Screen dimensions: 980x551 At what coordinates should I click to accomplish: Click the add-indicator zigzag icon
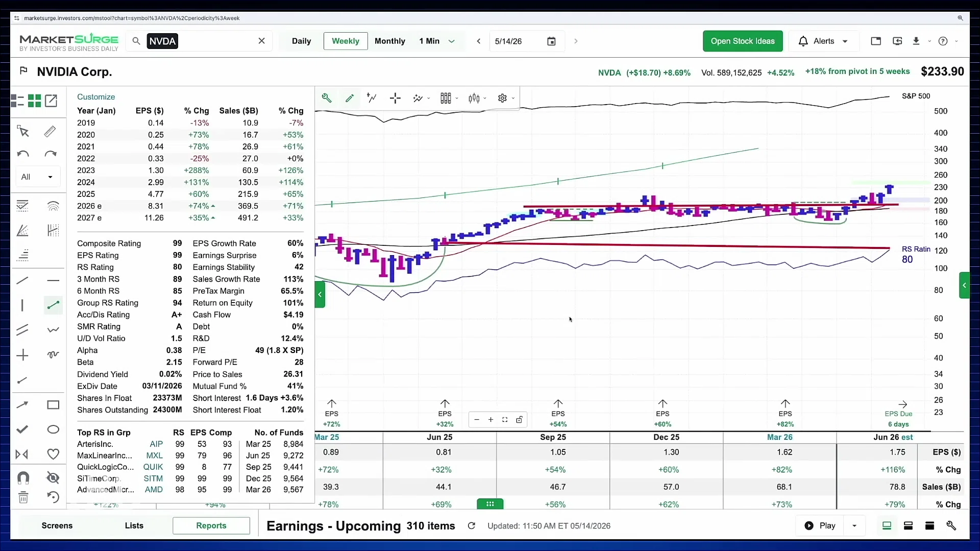(372, 98)
